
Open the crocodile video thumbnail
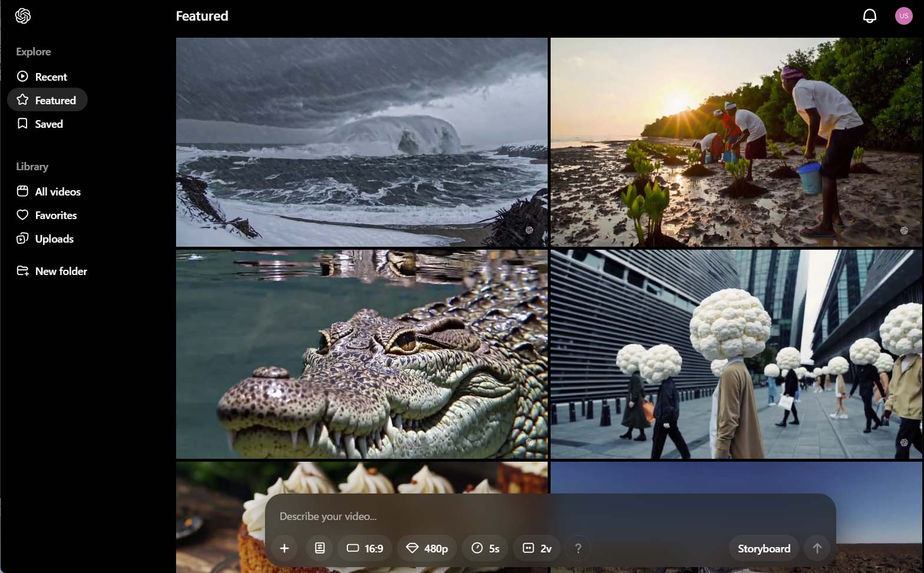(362, 353)
